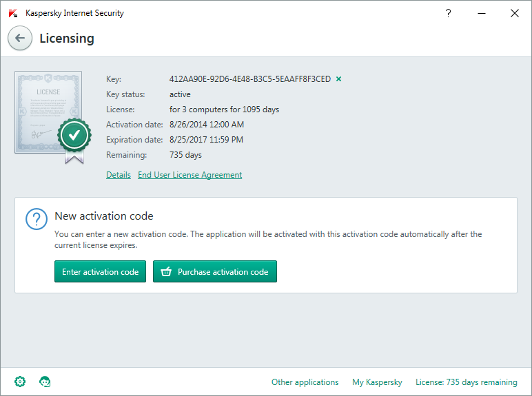532x396 pixels.
Task: Select the license key text
Action: tap(250, 79)
